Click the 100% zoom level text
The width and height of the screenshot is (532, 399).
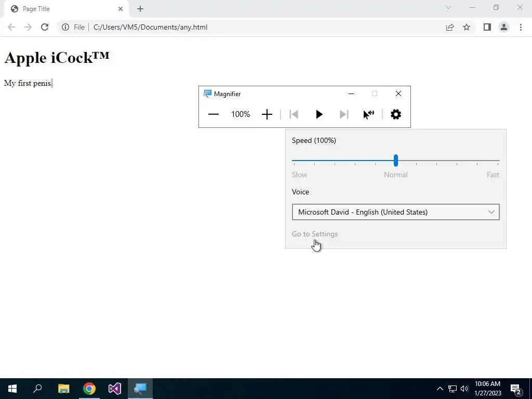pos(241,114)
